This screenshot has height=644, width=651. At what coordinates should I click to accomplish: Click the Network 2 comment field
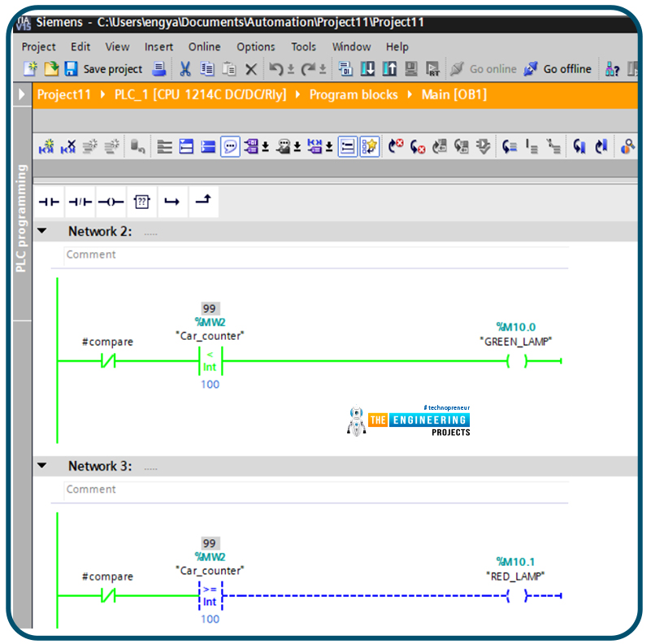pos(316,255)
